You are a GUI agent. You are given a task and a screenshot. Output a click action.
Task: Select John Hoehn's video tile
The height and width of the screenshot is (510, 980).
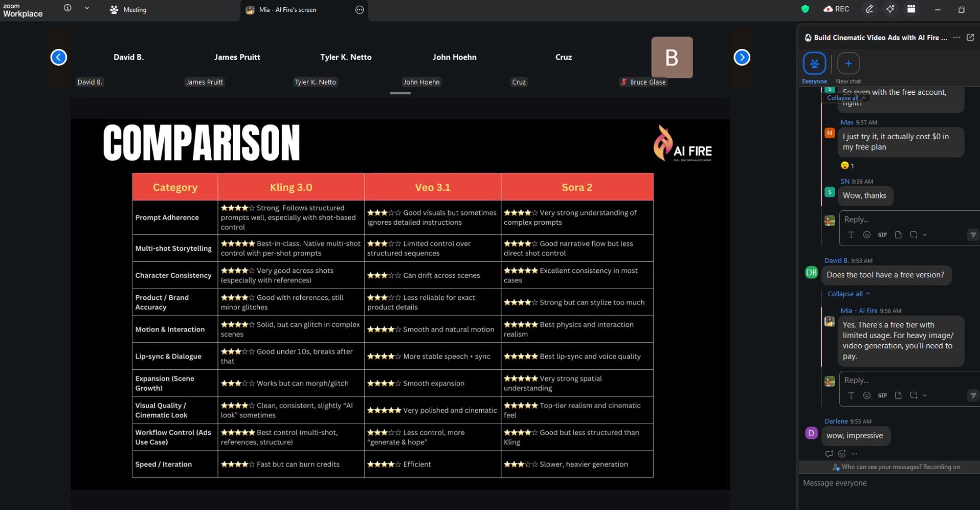tap(455, 58)
